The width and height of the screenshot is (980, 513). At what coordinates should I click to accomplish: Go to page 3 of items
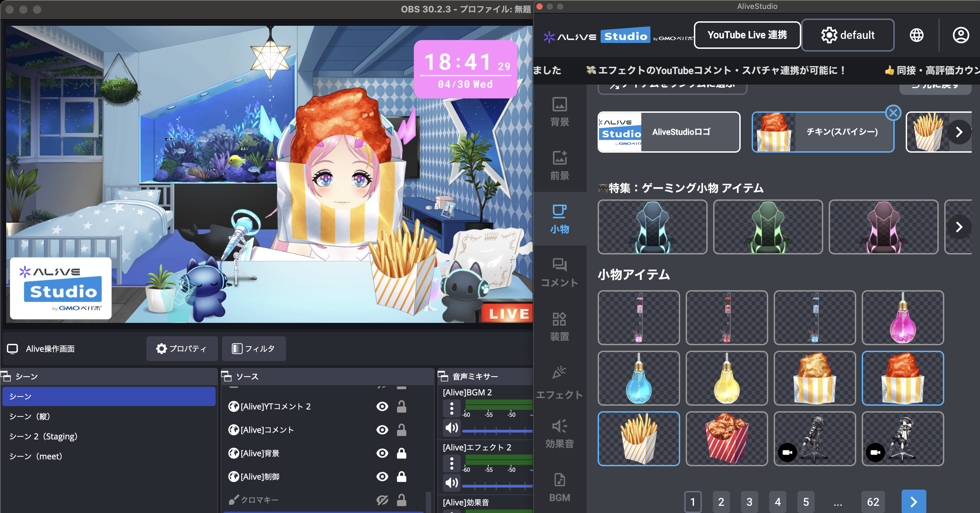coord(749,502)
